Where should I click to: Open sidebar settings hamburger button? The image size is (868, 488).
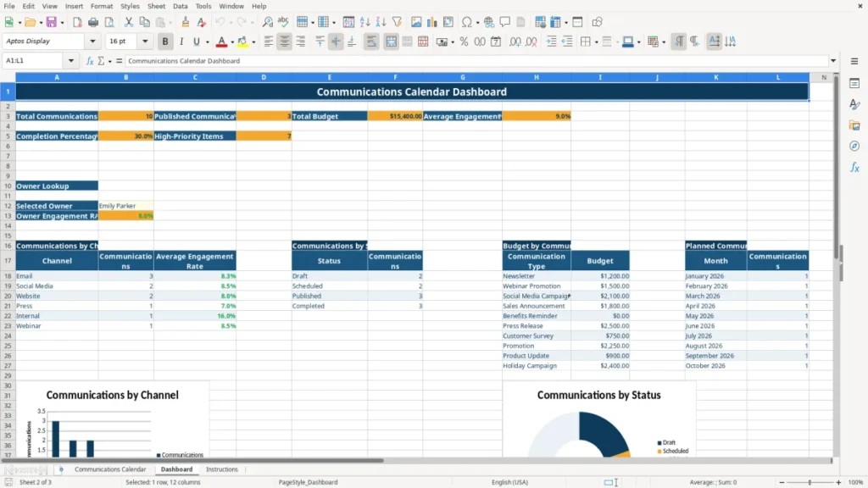pos(854,61)
